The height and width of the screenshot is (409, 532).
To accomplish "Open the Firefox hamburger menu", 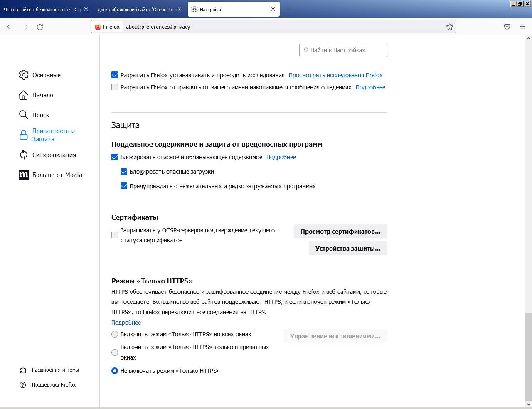I will (x=522, y=27).
